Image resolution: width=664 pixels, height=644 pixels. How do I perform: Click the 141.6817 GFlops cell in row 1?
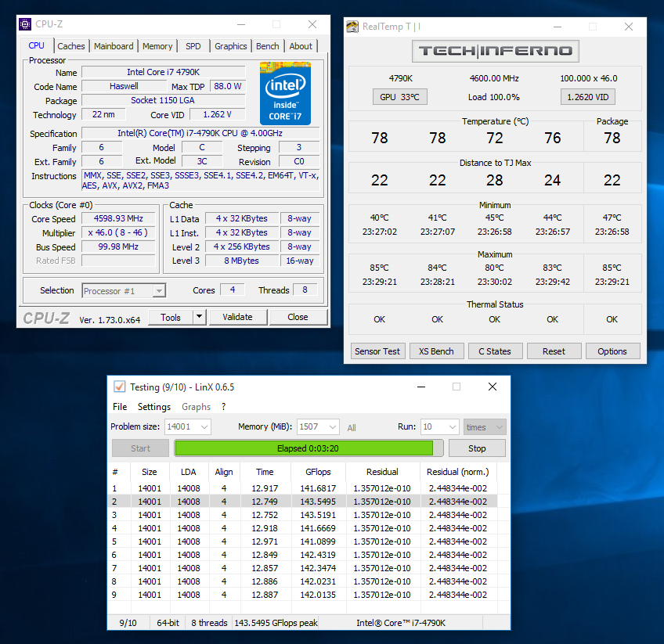318,488
